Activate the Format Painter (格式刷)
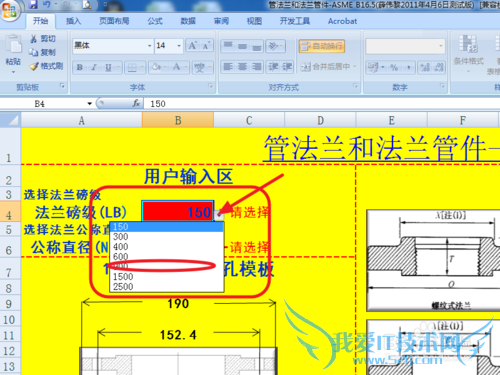The width and height of the screenshot is (500, 375). tap(46, 66)
